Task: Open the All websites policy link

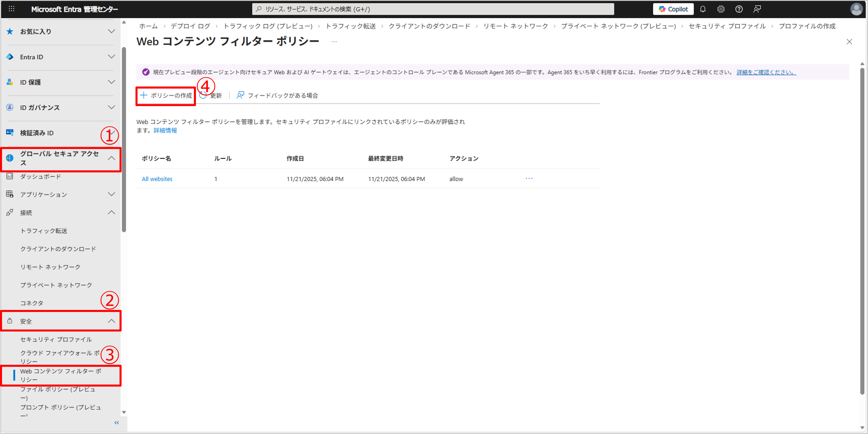Action: click(x=157, y=179)
